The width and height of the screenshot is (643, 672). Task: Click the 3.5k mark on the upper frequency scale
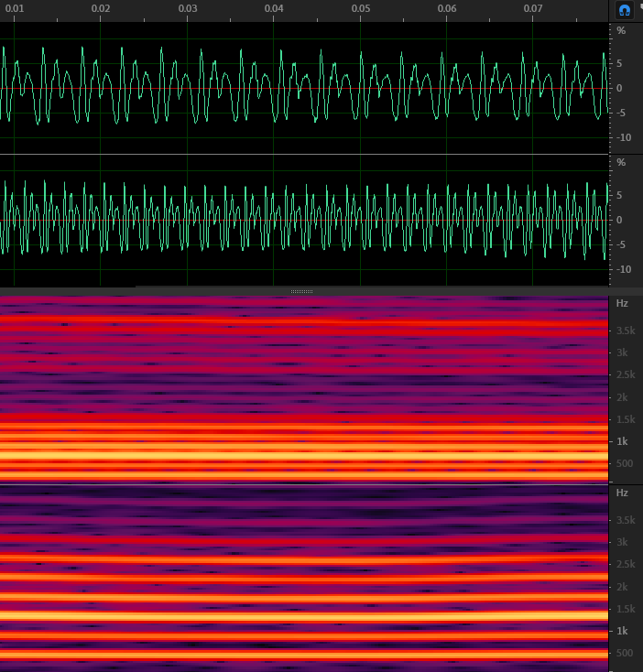click(626, 331)
